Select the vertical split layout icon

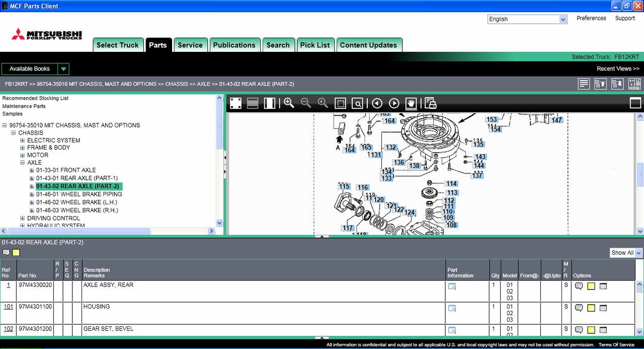click(x=270, y=103)
